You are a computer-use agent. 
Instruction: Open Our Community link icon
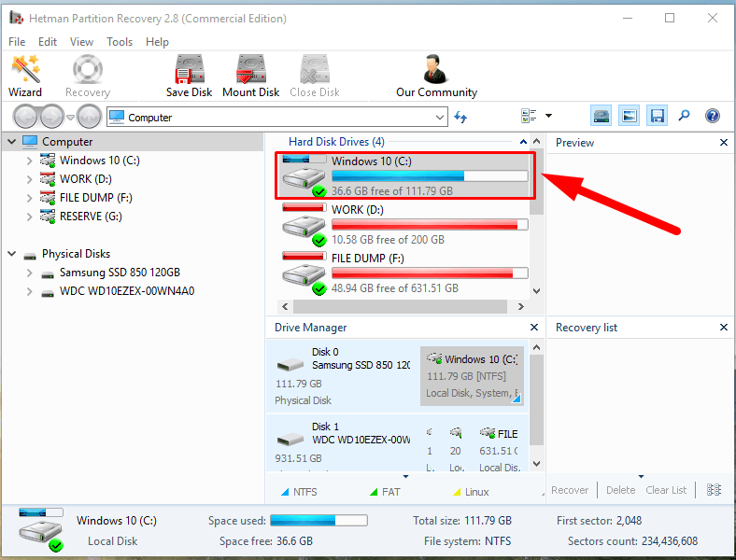(436, 69)
